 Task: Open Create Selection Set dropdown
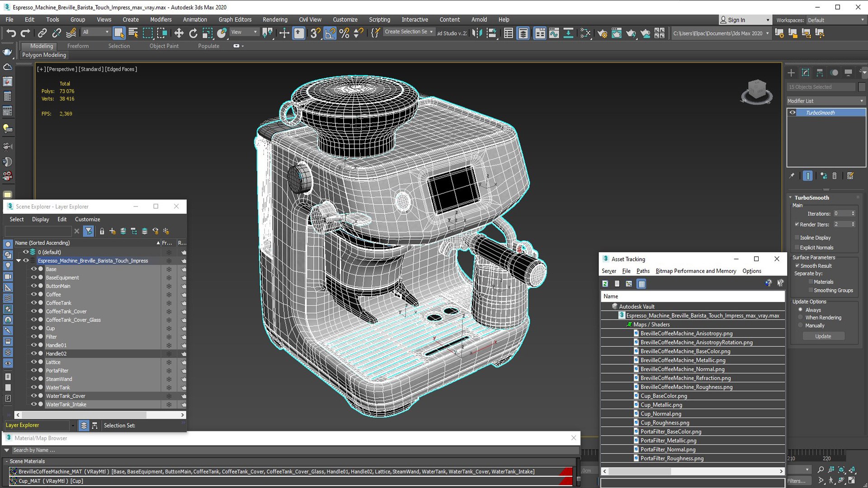click(x=409, y=32)
